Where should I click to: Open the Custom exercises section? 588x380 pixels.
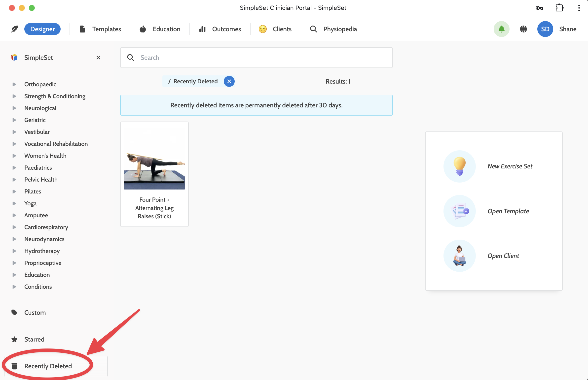coord(35,312)
